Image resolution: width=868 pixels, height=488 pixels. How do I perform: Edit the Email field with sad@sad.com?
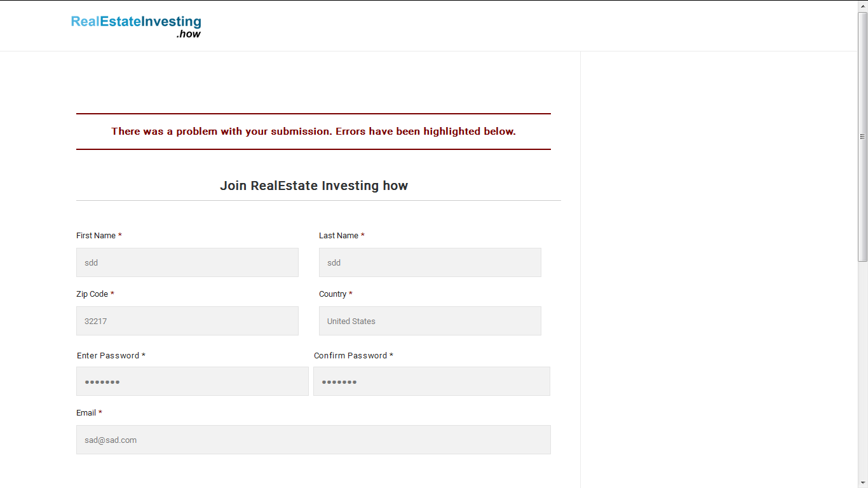pos(313,440)
